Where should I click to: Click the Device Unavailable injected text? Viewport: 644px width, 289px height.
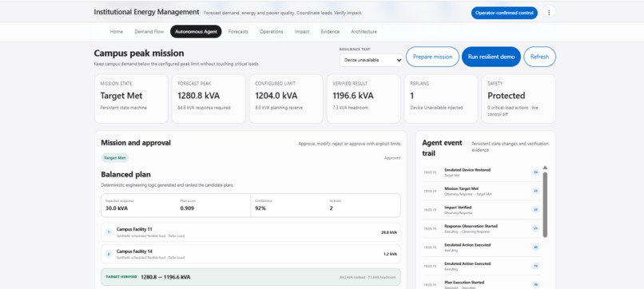coord(436,108)
